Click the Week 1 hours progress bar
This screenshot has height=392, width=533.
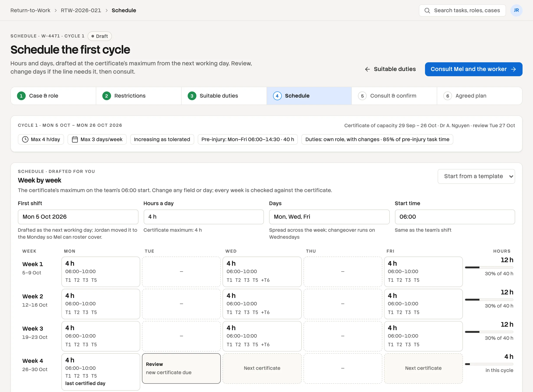click(489, 267)
